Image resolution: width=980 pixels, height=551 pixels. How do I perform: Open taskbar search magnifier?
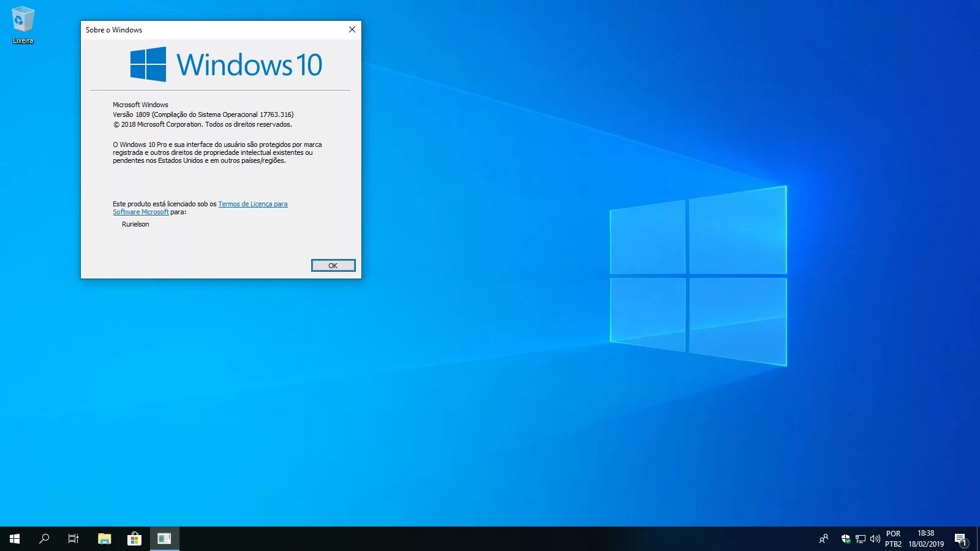pos(44,539)
